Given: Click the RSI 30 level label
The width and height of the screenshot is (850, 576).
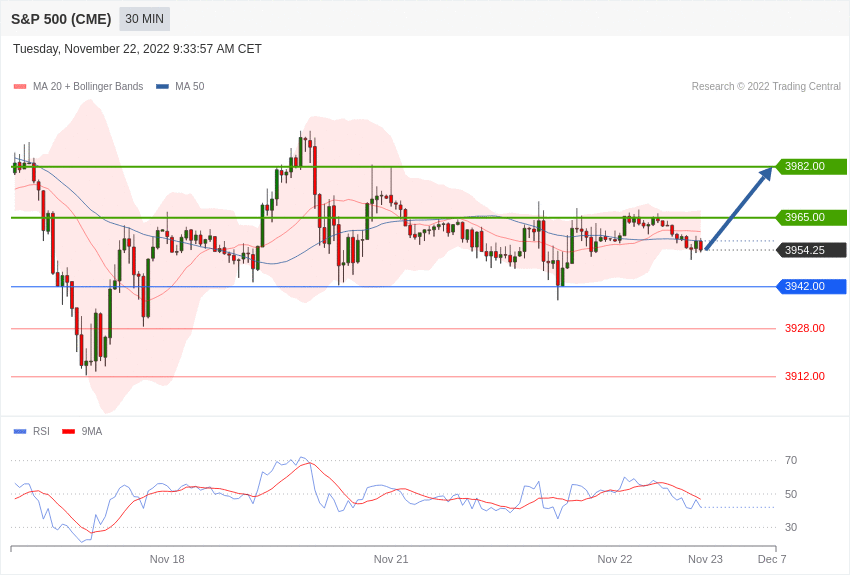Looking at the screenshot, I should tap(791, 527).
